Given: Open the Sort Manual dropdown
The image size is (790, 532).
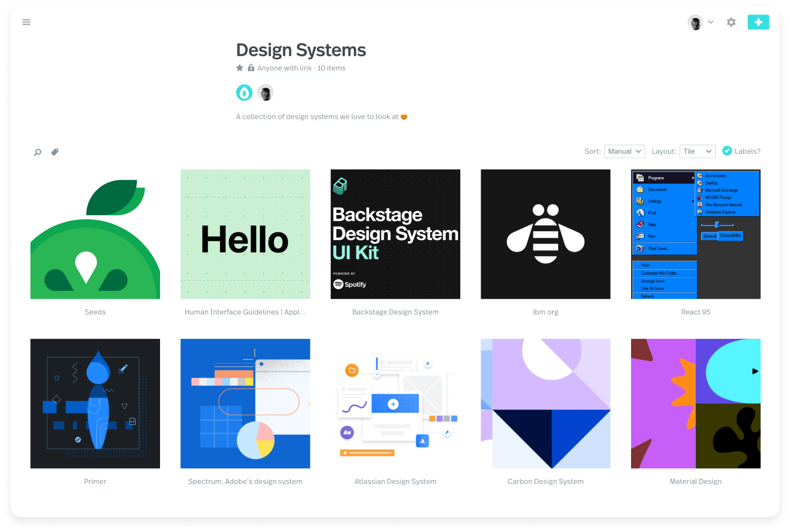Looking at the screenshot, I should (x=624, y=151).
